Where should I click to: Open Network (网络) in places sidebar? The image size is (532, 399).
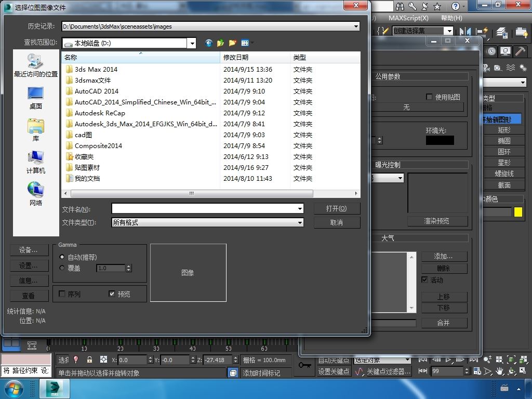point(36,194)
